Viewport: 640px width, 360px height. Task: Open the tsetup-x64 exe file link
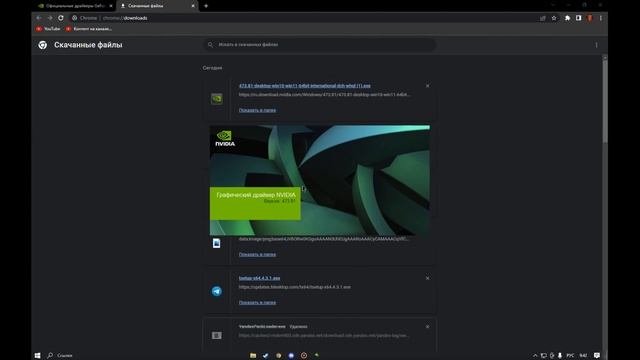[x=259, y=278]
